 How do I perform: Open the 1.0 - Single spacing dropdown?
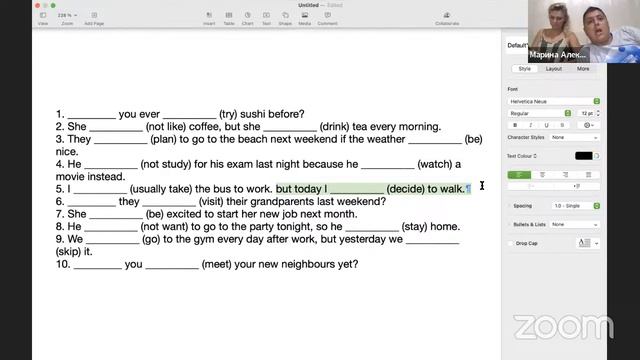[x=576, y=206]
